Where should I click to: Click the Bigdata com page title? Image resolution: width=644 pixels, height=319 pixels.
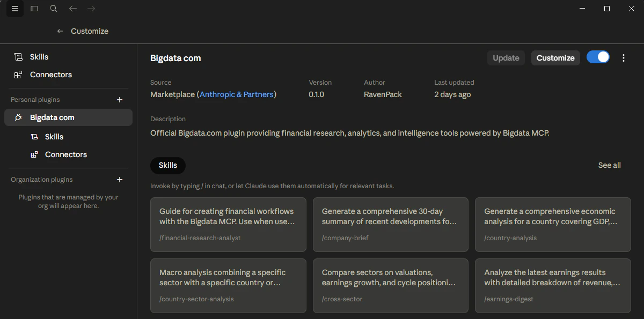pos(175,58)
